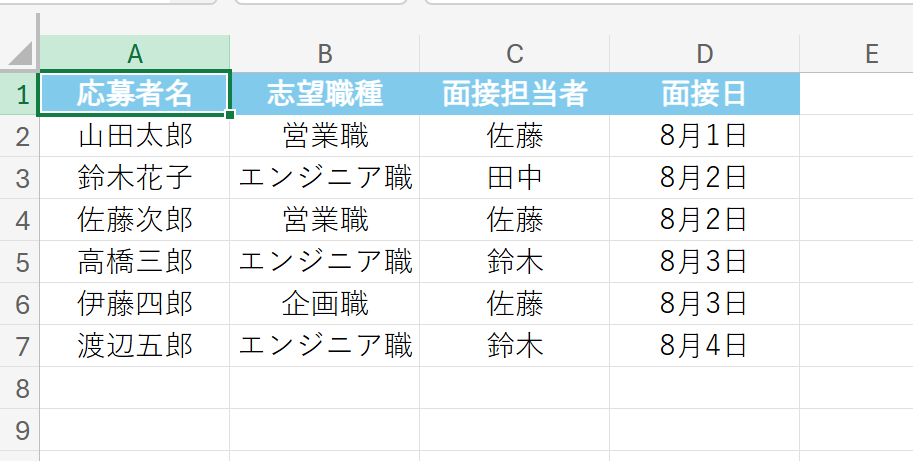Image resolution: width=913 pixels, height=461 pixels.
Task: Click the fill handle of cell A1
Action: click(230, 115)
